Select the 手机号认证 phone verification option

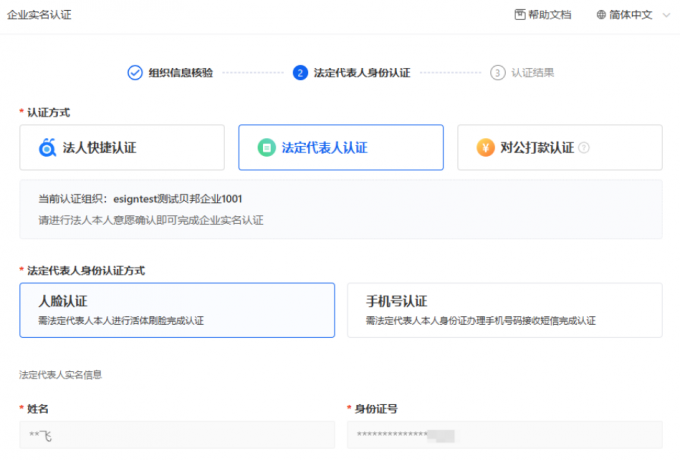click(x=505, y=310)
